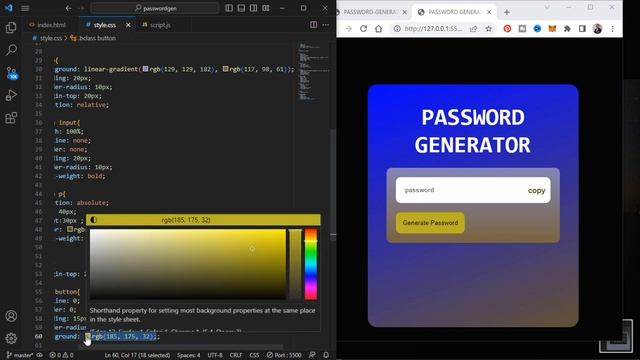The height and width of the screenshot is (360, 640).
Task: Reload the browser page
Action: click(x=363, y=29)
